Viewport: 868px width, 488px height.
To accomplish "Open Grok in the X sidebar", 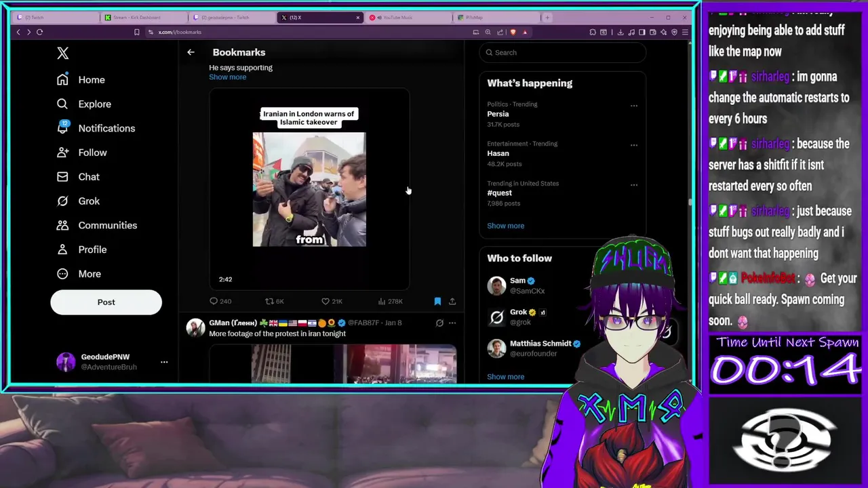I will (x=78, y=201).
